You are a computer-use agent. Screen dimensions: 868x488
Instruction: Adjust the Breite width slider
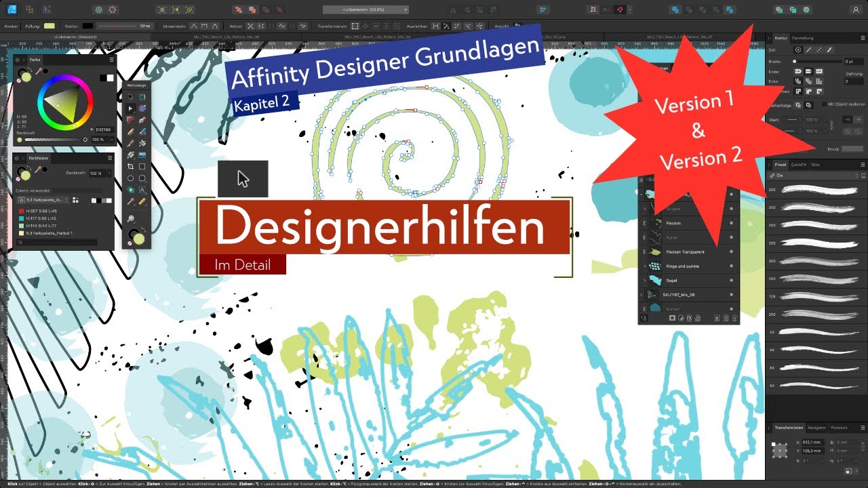point(818,62)
